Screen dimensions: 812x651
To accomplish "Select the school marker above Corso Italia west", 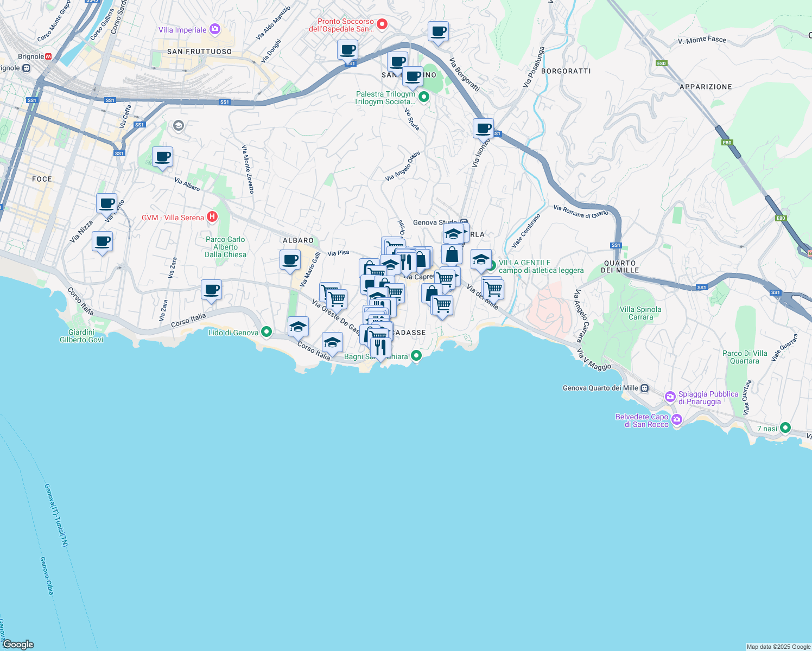I will point(298,327).
